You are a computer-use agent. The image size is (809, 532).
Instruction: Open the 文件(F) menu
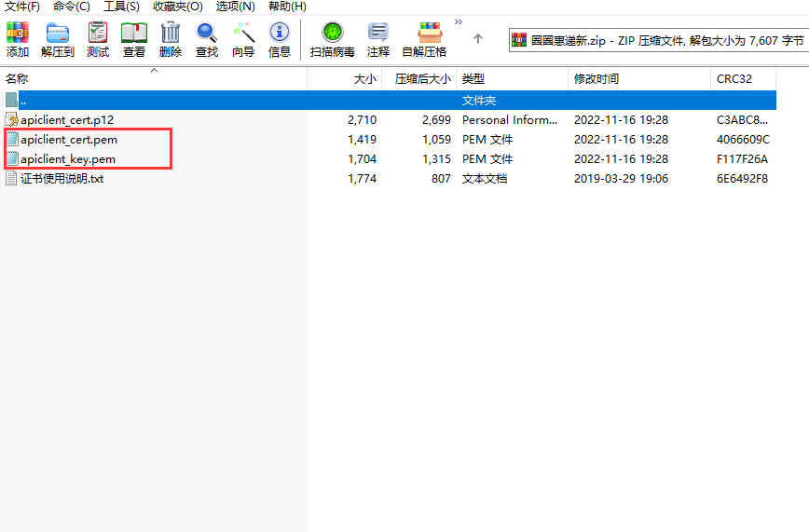click(22, 7)
